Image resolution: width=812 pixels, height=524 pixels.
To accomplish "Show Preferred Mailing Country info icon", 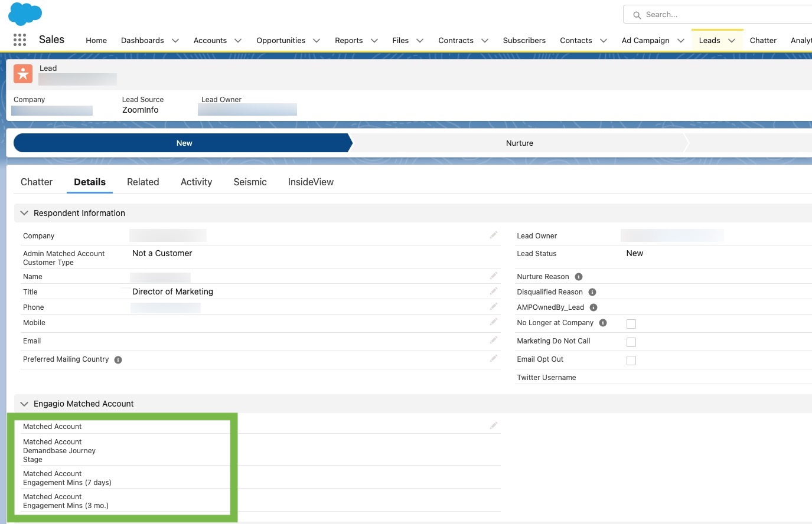I will tap(118, 360).
